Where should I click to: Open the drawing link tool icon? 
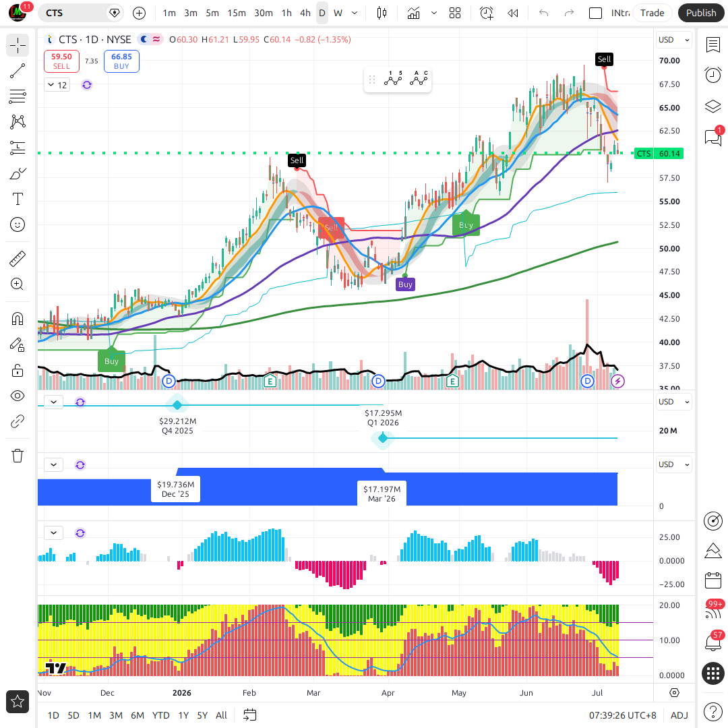coord(18,421)
